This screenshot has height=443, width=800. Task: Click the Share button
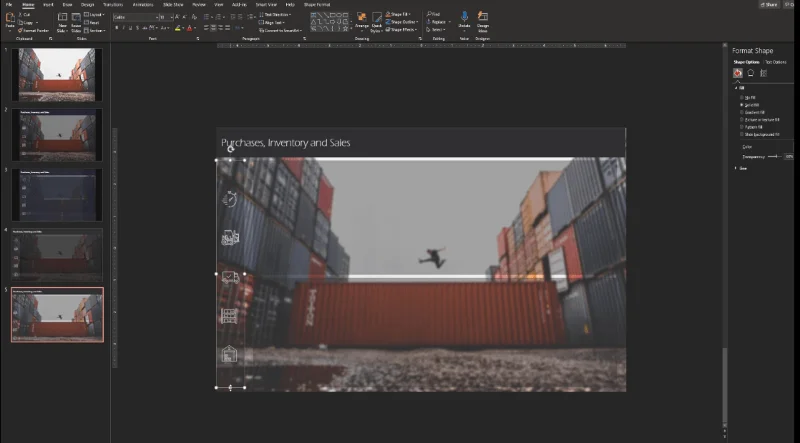[x=769, y=5]
